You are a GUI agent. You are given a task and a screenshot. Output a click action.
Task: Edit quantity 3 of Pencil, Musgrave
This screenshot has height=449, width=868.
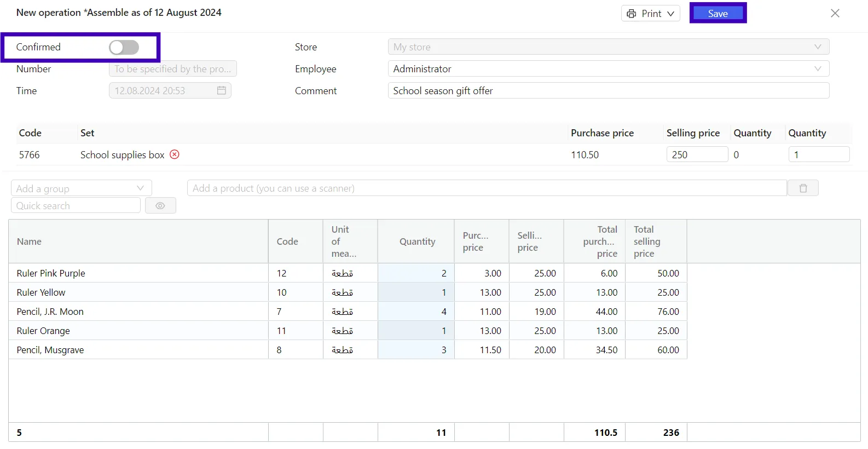coord(416,350)
